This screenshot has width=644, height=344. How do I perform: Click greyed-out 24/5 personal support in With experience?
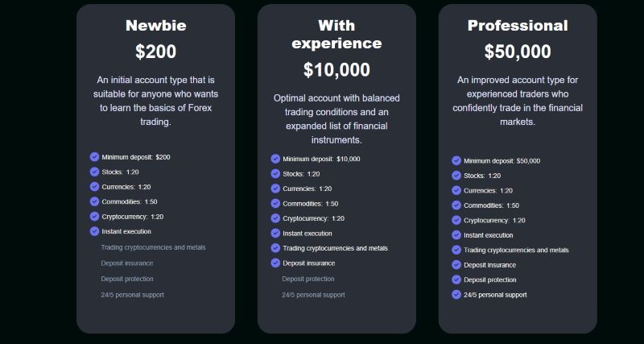coord(313,295)
